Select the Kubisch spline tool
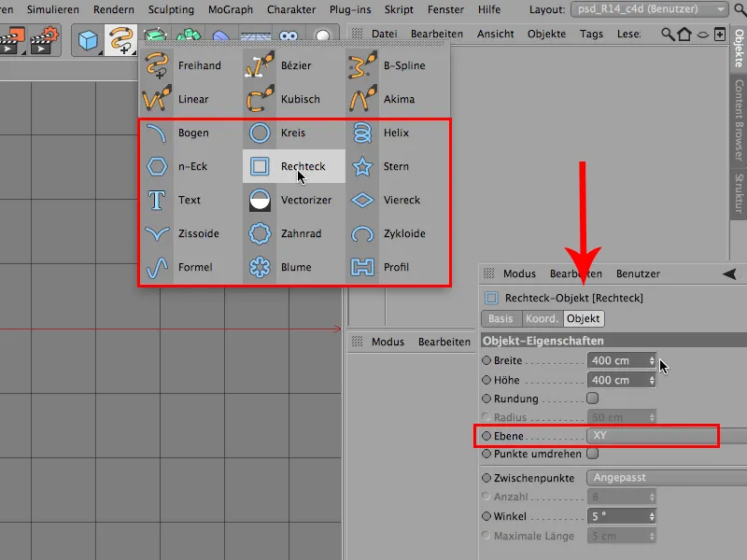The width and height of the screenshot is (747, 560). point(293,99)
